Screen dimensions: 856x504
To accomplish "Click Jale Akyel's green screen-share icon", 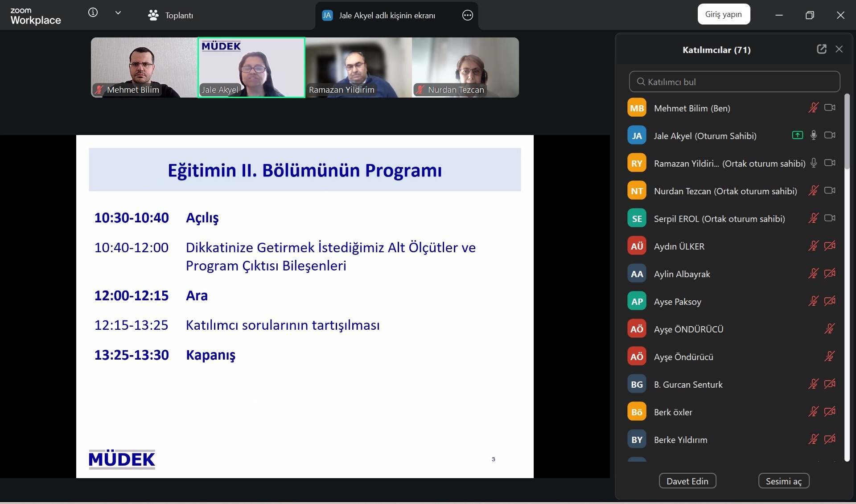I will (x=797, y=135).
